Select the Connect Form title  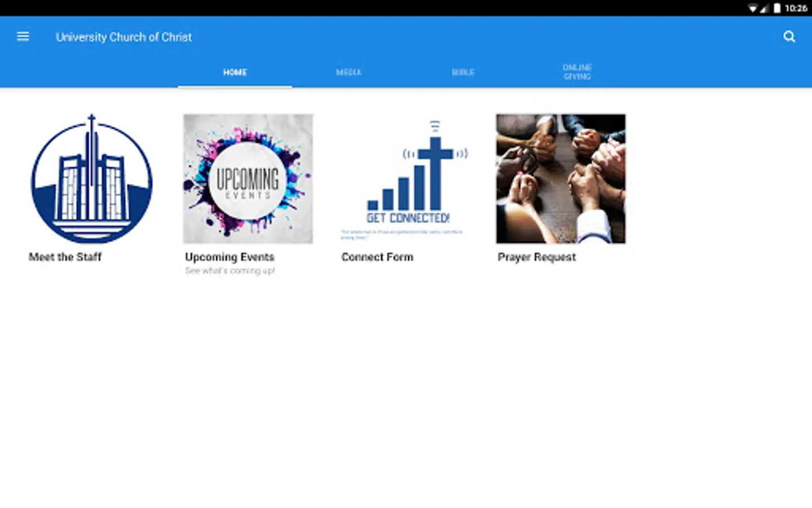(x=377, y=257)
